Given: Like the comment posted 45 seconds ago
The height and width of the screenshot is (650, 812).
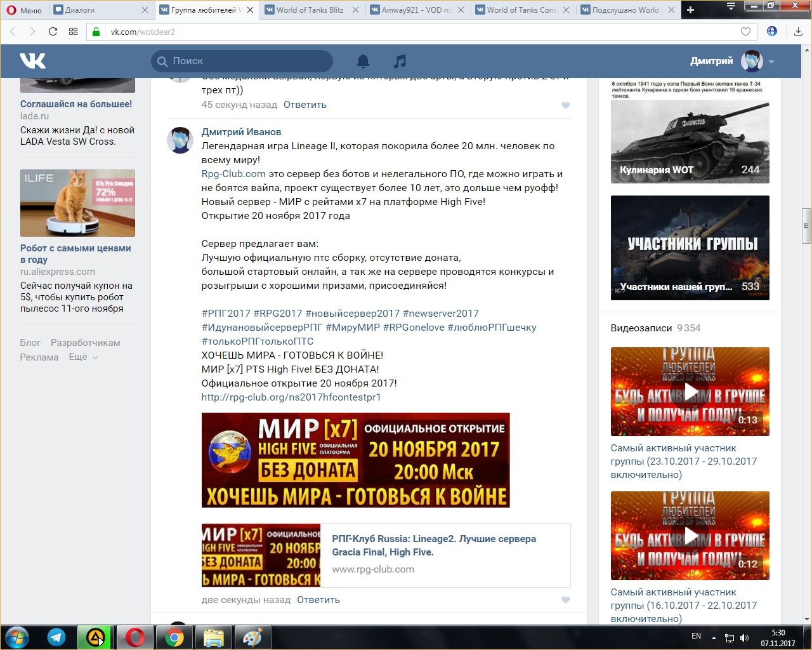Looking at the screenshot, I should tap(566, 105).
